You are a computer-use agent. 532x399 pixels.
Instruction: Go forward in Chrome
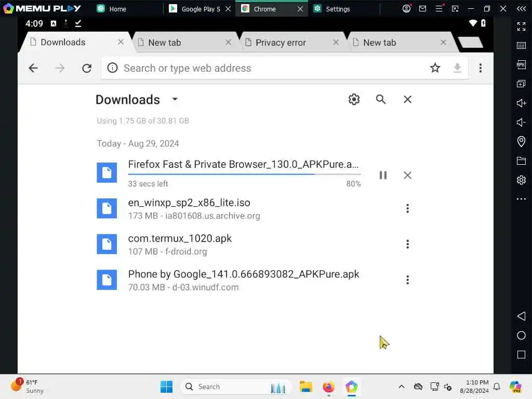[60, 68]
